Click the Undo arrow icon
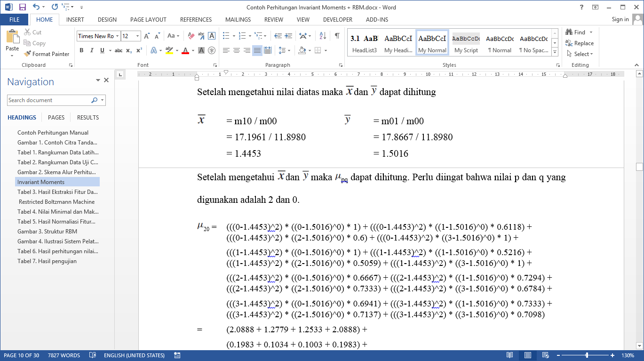The width and height of the screenshot is (644, 361). point(37,7)
